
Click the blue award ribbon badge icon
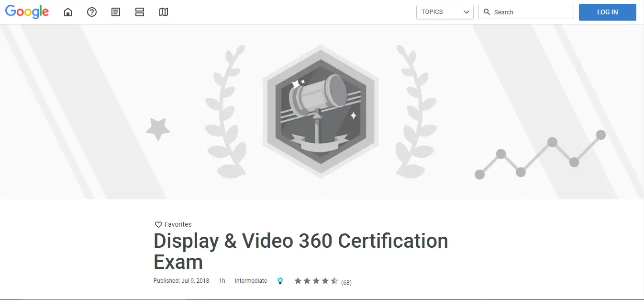tap(280, 281)
